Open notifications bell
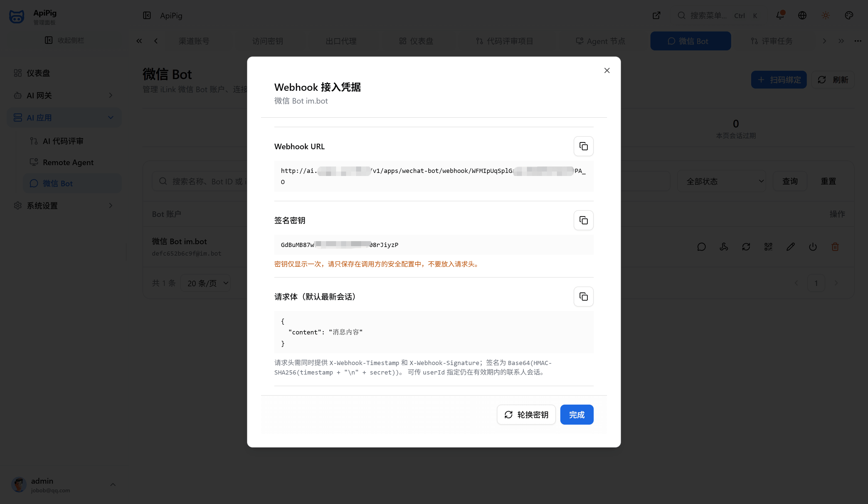This screenshot has height=504, width=868. click(780, 16)
